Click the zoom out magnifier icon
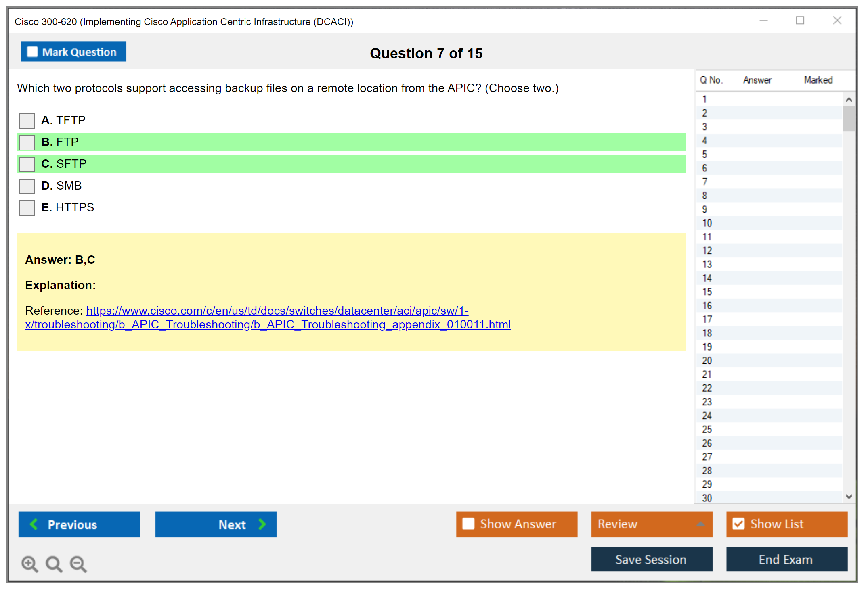Image resolution: width=868 pixels, height=593 pixels. pos(78,564)
